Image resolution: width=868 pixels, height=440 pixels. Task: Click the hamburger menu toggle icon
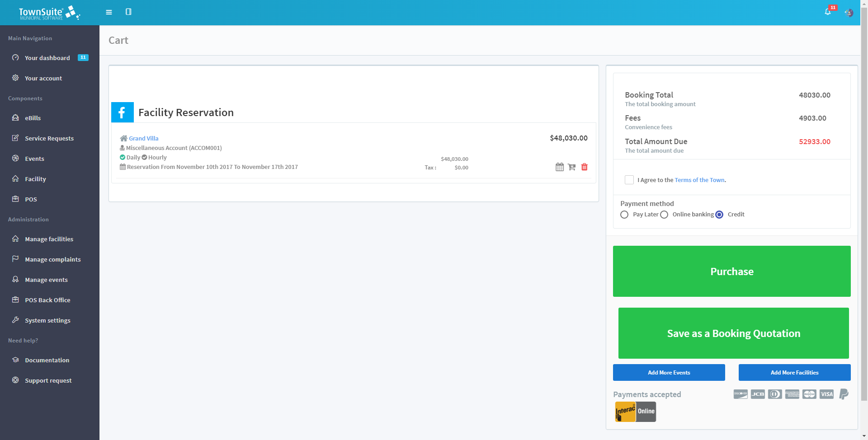click(x=109, y=12)
